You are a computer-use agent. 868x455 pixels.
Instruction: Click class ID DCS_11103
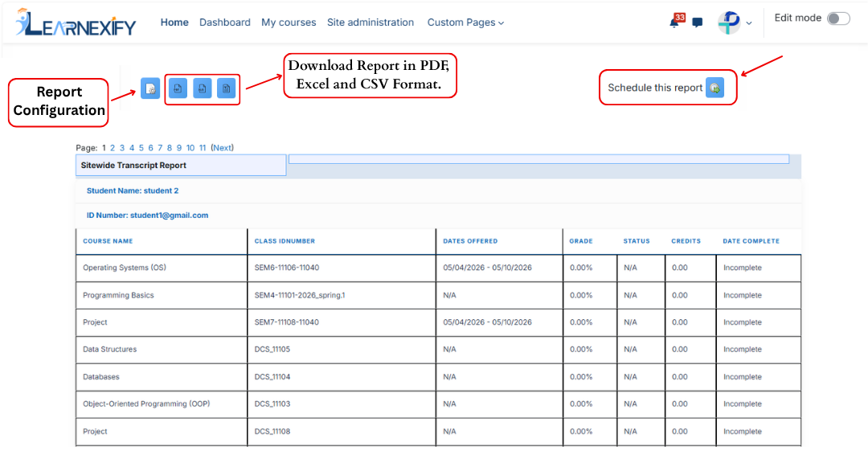pyautogui.click(x=272, y=404)
